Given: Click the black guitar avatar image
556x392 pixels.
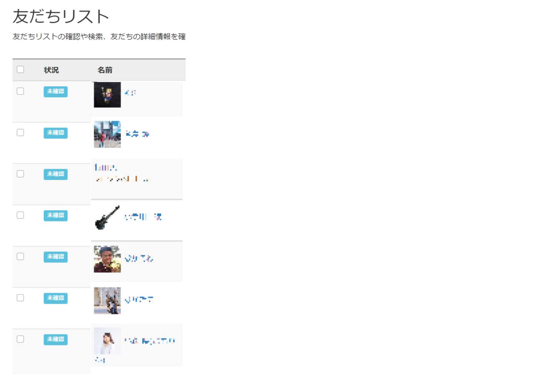Looking at the screenshot, I should 107,217.
